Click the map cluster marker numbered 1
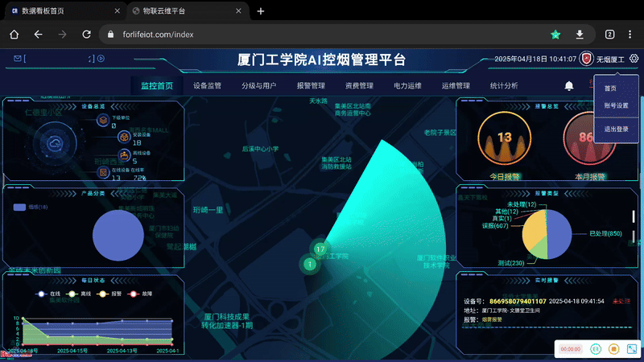 (310, 265)
